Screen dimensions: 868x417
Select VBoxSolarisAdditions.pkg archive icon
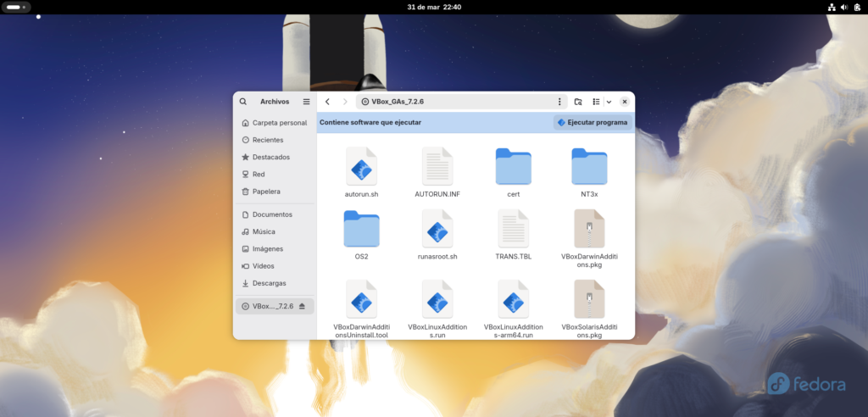pos(589,299)
